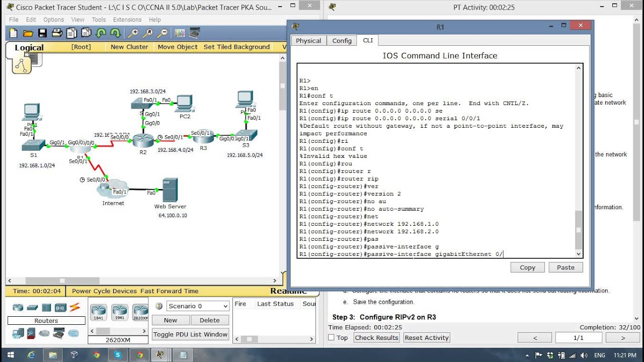644x362 pixels.
Task: Click PC2 in the topology
Action: coord(185,104)
